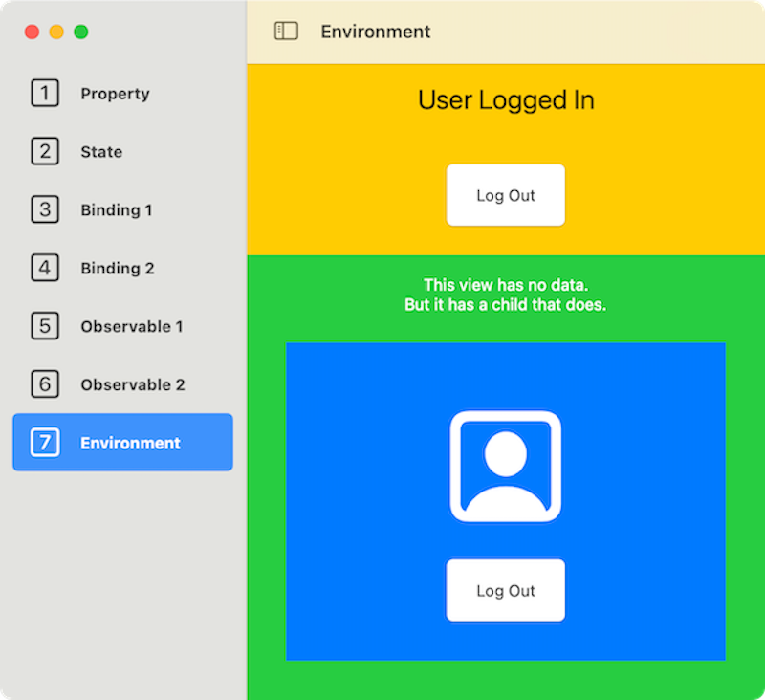Open the Property sidebar item
The height and width of the screenshot is (700, 765).
(x=115, y=94)
